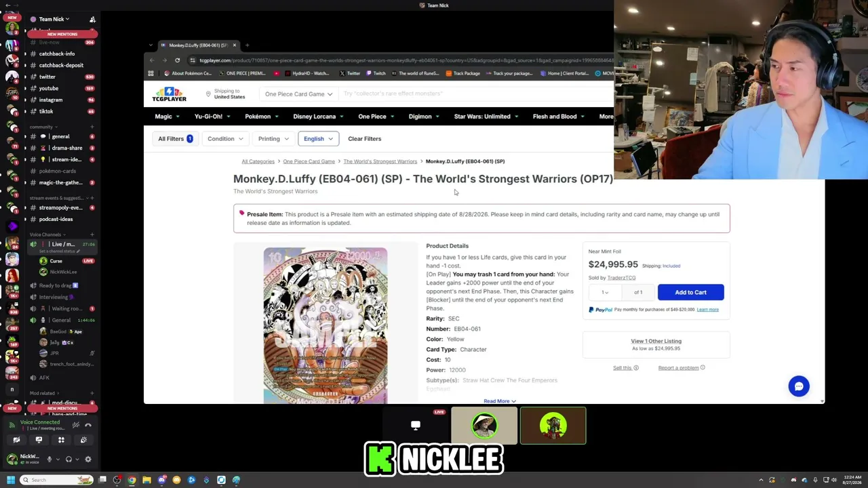Open the catchback-info channel

[x=57, y=54]
